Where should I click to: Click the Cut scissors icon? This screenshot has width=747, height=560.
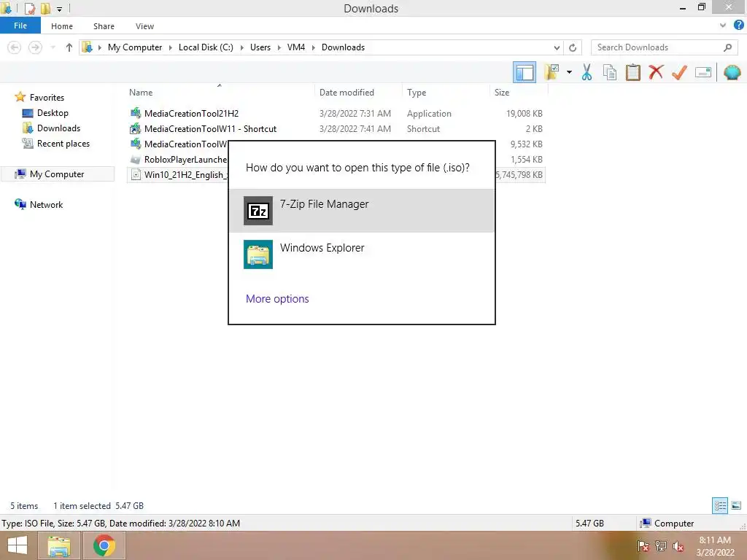[x=587, y=72]
